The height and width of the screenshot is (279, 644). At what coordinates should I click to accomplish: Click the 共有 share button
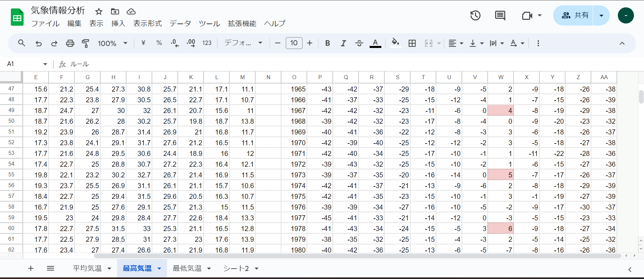(x=573, y=15)
